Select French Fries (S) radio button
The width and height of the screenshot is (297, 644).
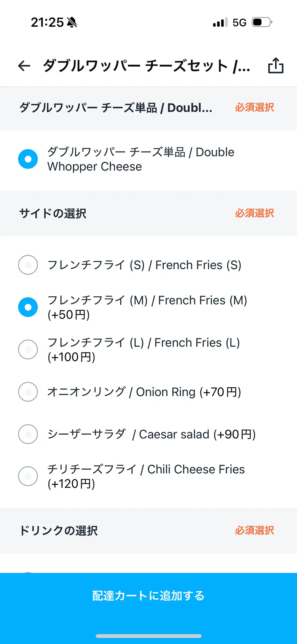[x=28, y=265]
